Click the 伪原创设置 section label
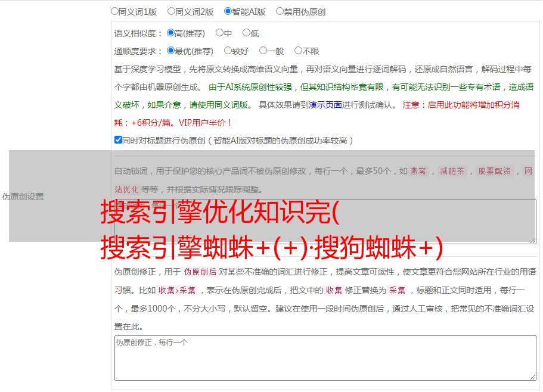The height and width of the screenshot is (392, 543). coord(23,197)
